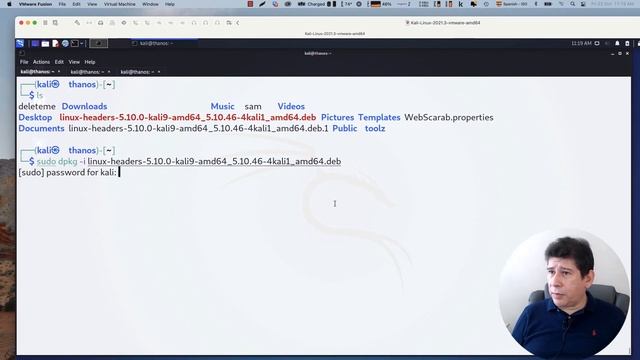Close the second kali@thanos terminal tab
The height and width of the screenshot is (360, 640).
point(109,72)
